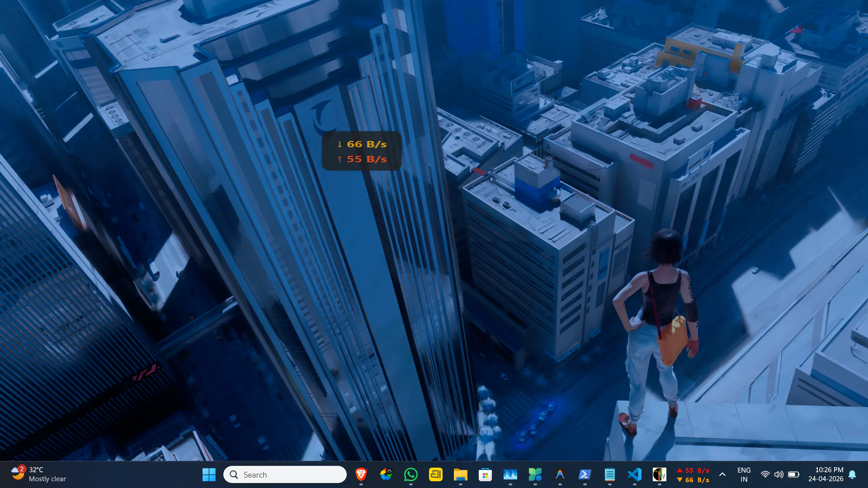Expand the hidden system tray icons
Viewport: 868px width, 488px height.
[x=722, y=474]
